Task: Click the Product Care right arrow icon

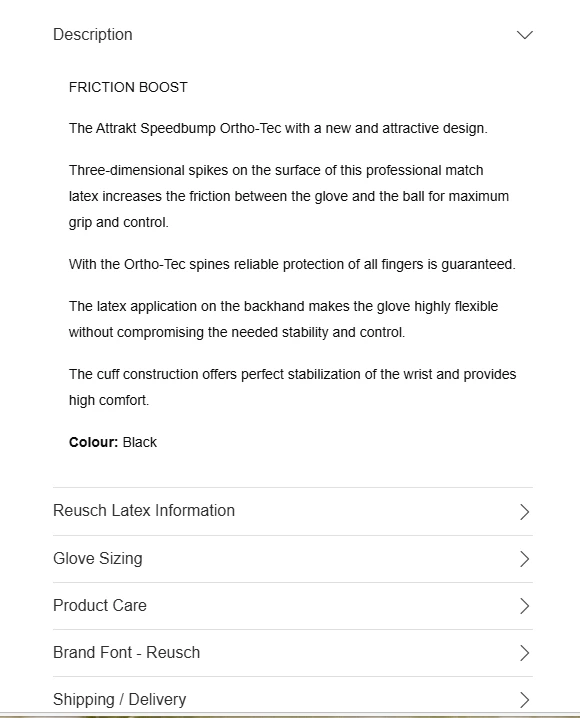Action: (525, 606)
